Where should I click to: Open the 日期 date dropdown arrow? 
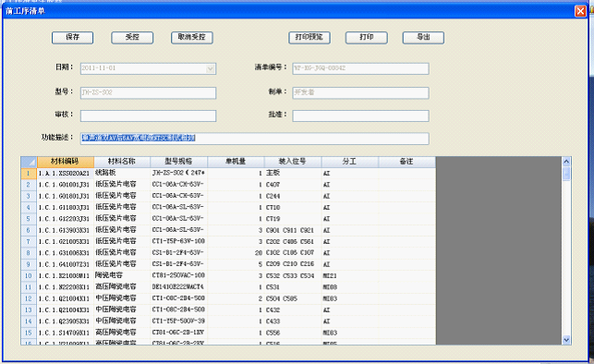click(211, 68)
